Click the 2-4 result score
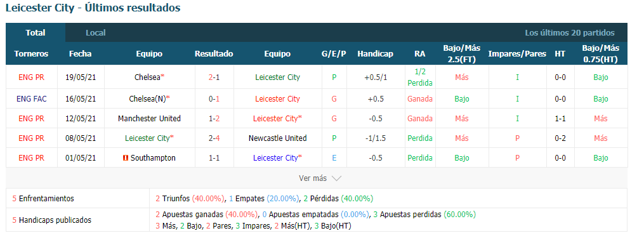This screenshot has width=644, height=233. coord(214,138)
